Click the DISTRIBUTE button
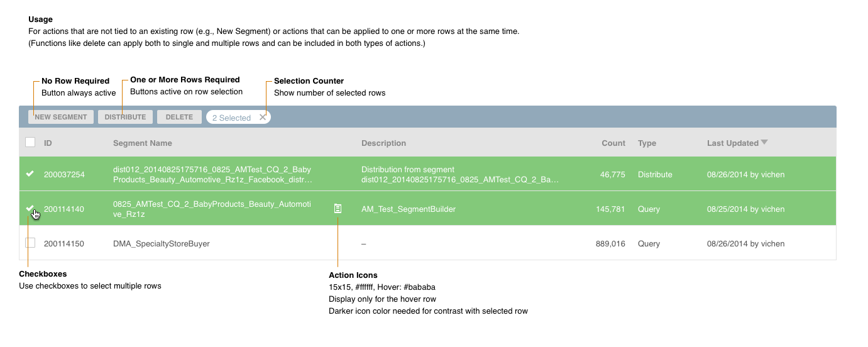The width and height of the screenshot is (868, 347). [x=125, y=117]
